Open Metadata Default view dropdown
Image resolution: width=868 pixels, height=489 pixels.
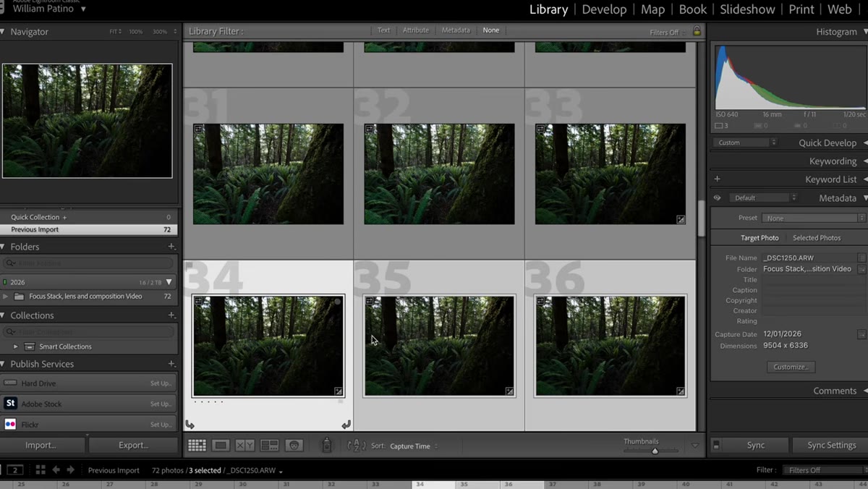(762, 197)
